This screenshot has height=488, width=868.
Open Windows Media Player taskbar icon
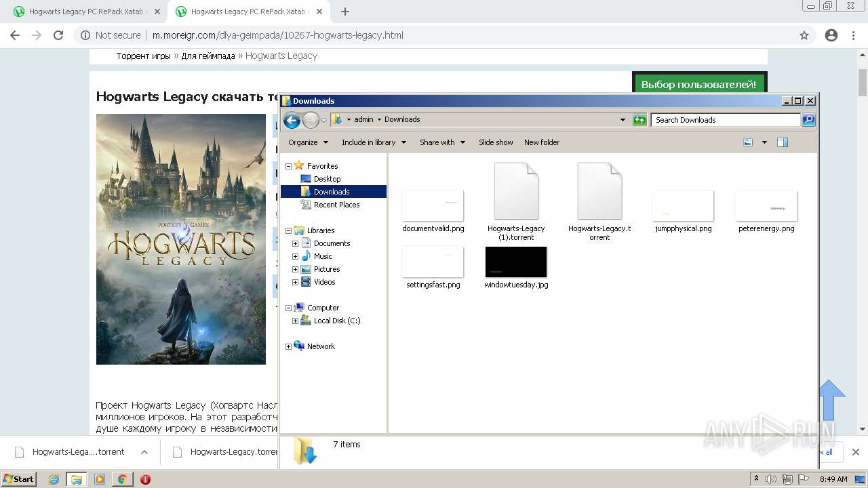click(x=100, y=479)
